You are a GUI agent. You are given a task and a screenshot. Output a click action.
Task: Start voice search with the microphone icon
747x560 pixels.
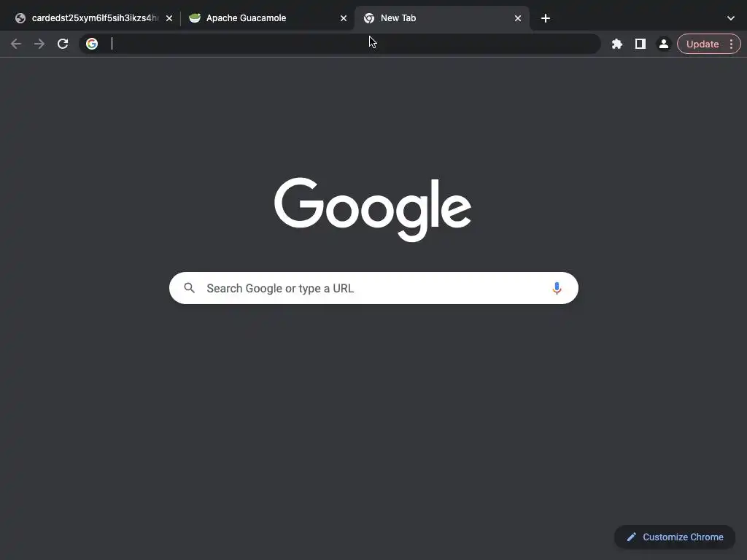click(557, 288)
